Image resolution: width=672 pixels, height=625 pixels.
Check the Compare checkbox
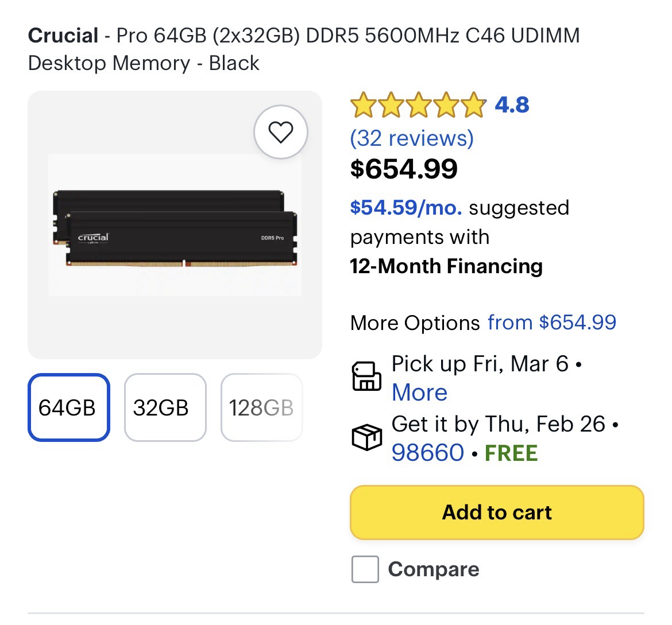365,569
